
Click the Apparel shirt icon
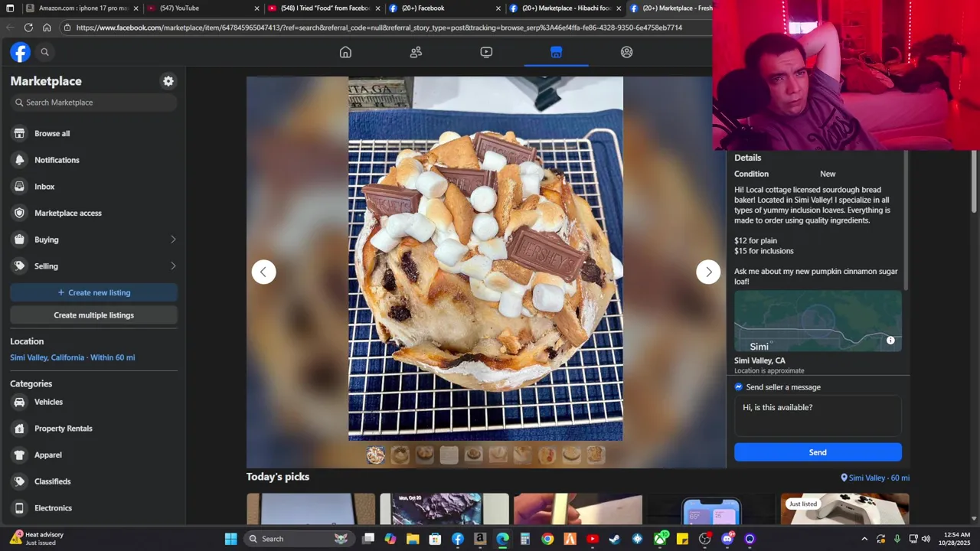(19, 455)
